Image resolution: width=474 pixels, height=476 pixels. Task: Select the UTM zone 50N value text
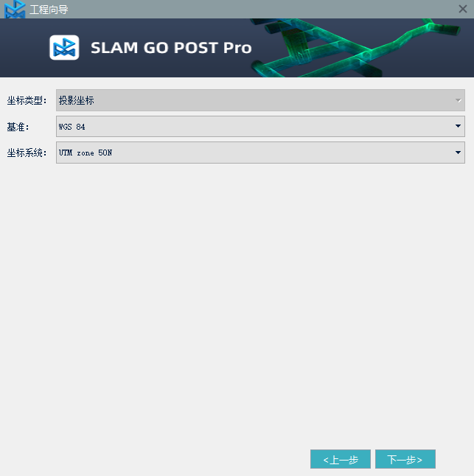[x=86, y=153]
